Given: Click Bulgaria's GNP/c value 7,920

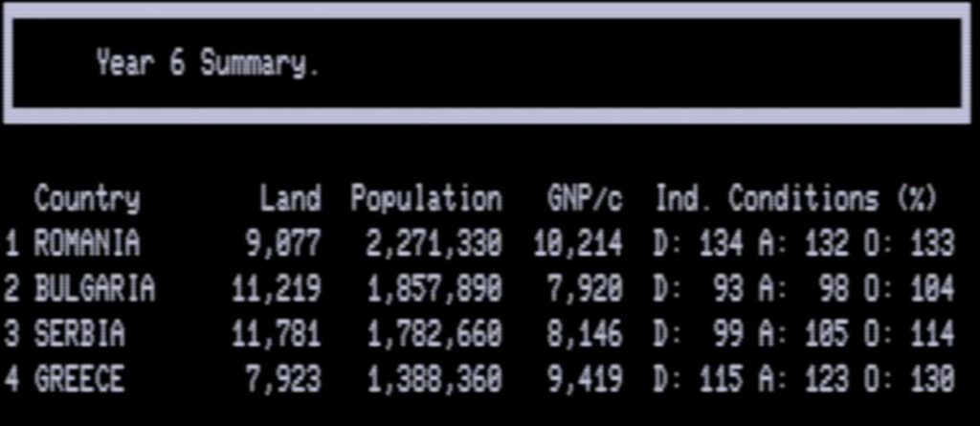Looking at the screenshot, I should tap(585, 289).
